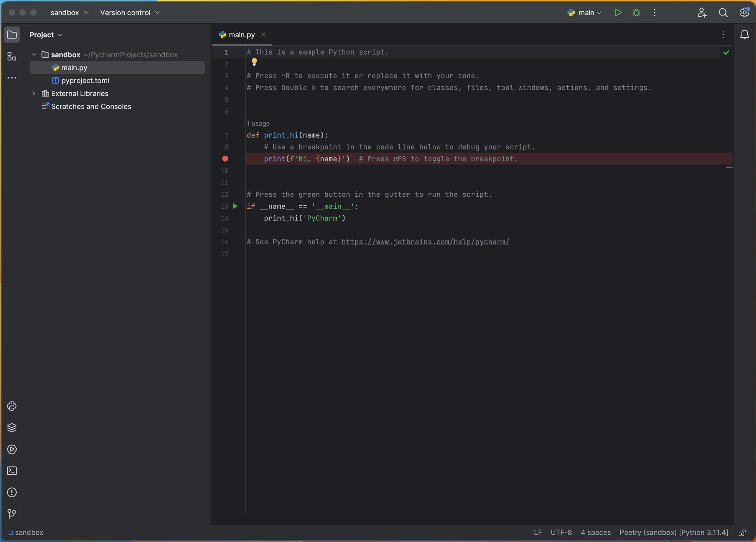Image resolution: width=756 pixels, height=542 pixels.
Task: Select main.py in the project tree
Action: pos(117,68)
